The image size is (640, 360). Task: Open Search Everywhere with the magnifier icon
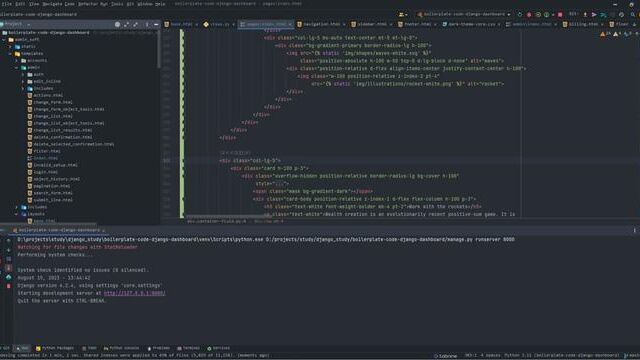click(x=632, y=14)
